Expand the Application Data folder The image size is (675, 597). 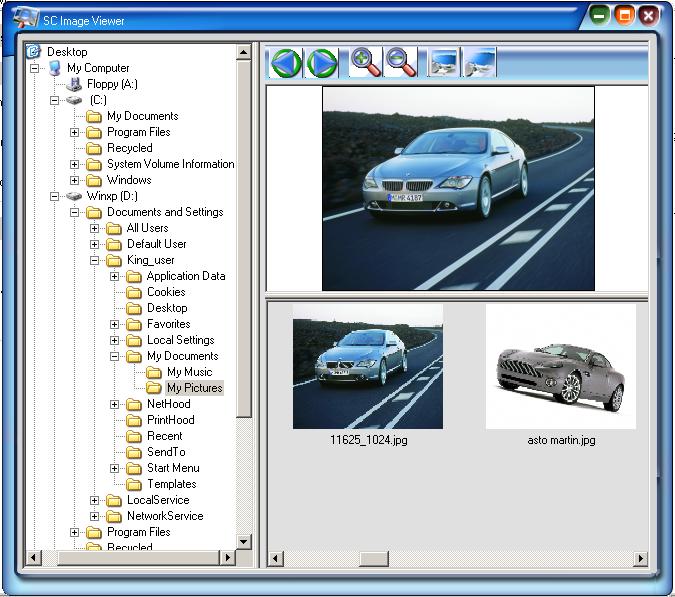tap(114, 276)
